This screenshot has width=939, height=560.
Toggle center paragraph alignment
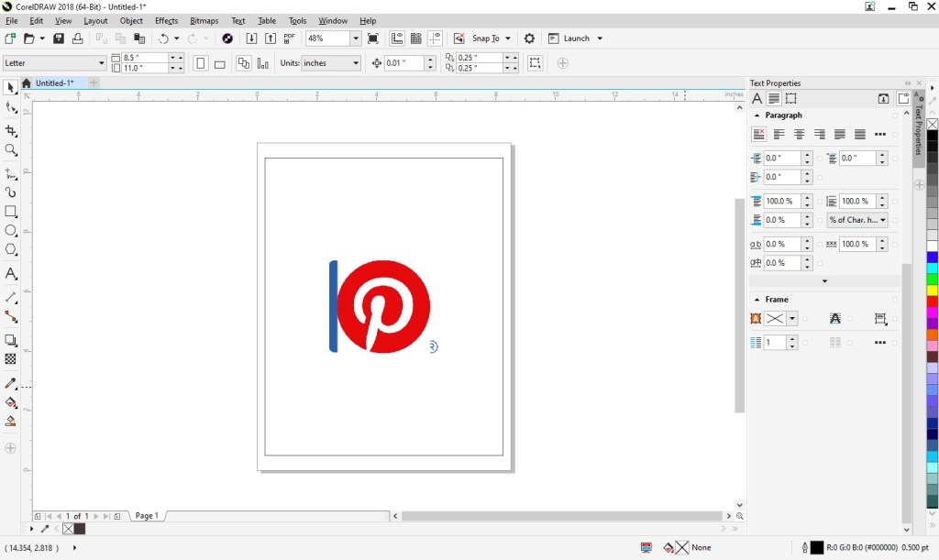click(799, 135)
